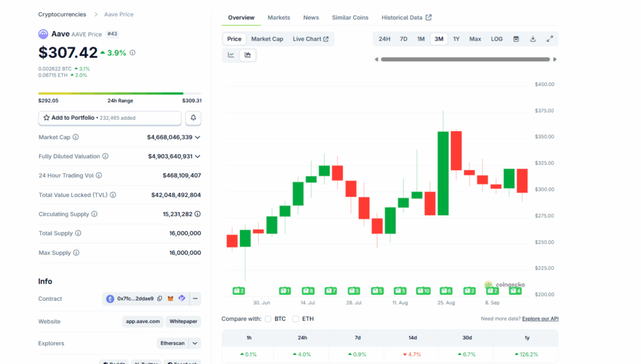Image resolution: width=641 pixels, height=364 pixels.
Task: Click the left arrow of the chart range scroller
Action: coord(377,60)
